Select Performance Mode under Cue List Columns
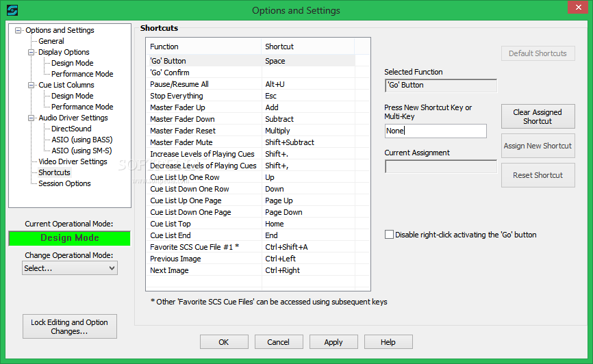 tap(82, 107)
